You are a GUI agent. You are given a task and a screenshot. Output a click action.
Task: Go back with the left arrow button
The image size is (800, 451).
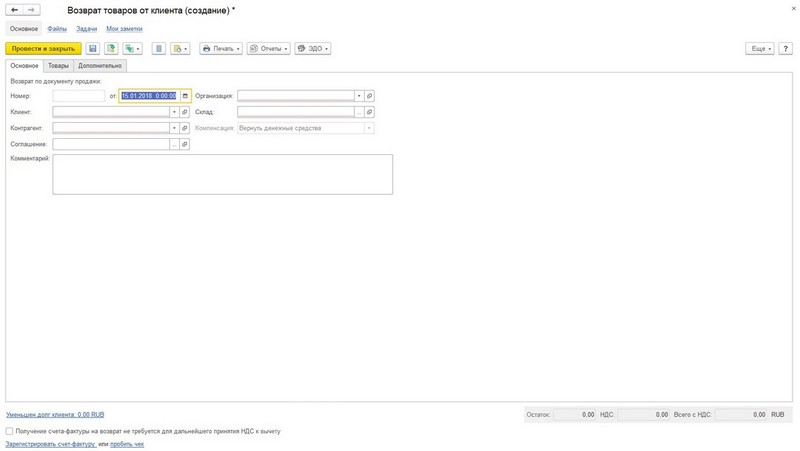pyautogui.click(x=15, y=10)
